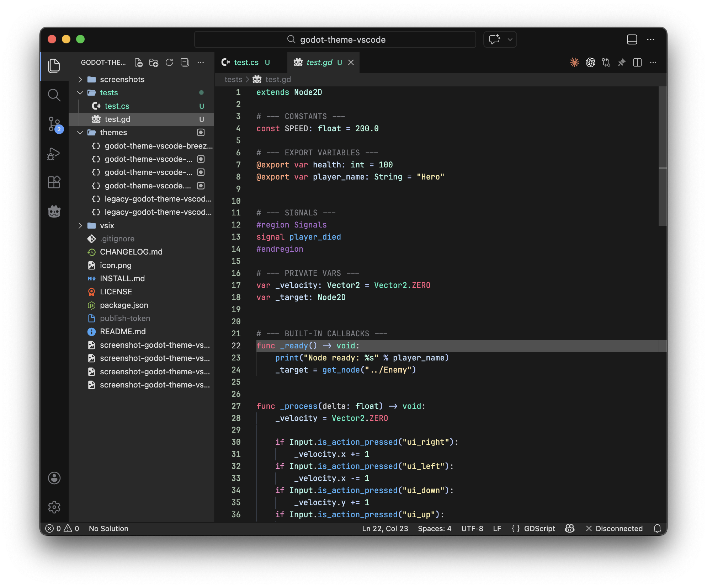Open the chat mode dropdown near the title bar
Screen dimensions: 707x588
510,39
